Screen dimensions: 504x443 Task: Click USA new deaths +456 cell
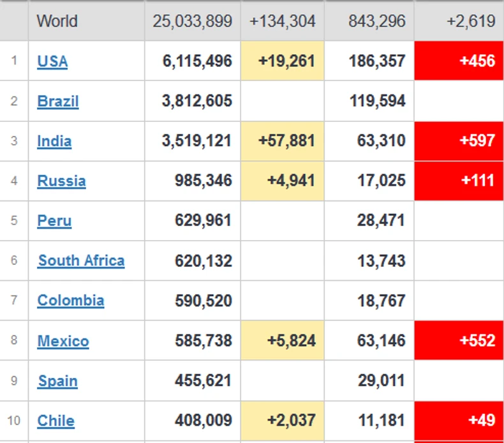click(459, 61)
